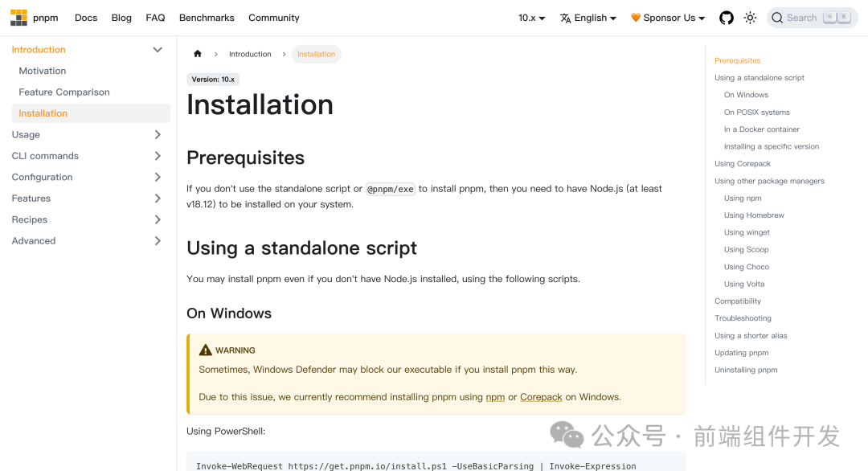Click the pnpm logo icon
This screenshot has width=868, height=471.
coord(18,18)
